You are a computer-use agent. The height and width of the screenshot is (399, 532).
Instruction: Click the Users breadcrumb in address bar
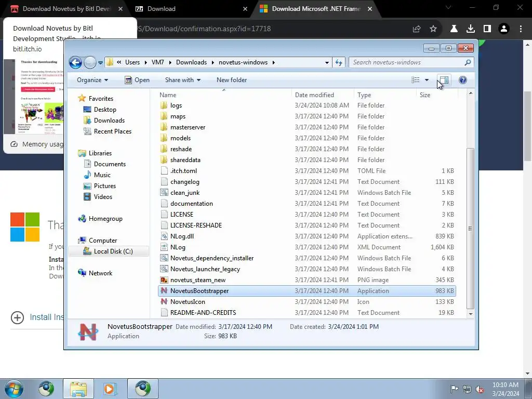pos(132,62)
